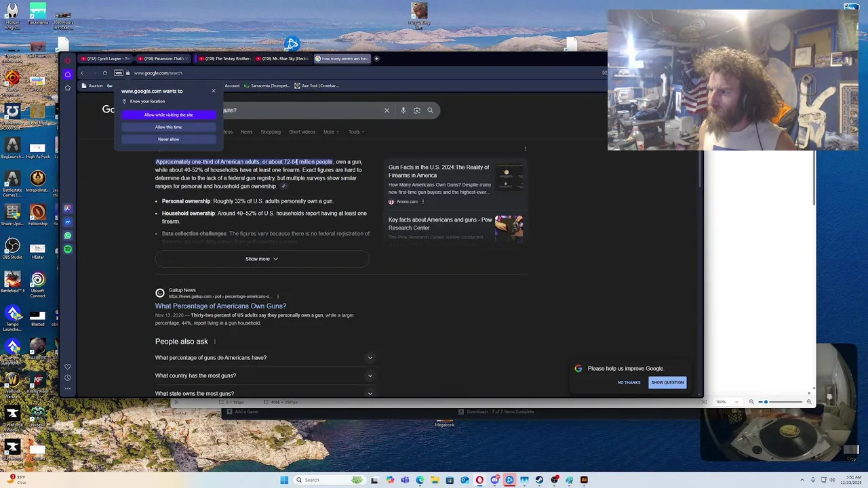Click the heart icon in Opera sidebar
Image resolution: width=868 pixels, height=488 pixels.
(67, 367)
